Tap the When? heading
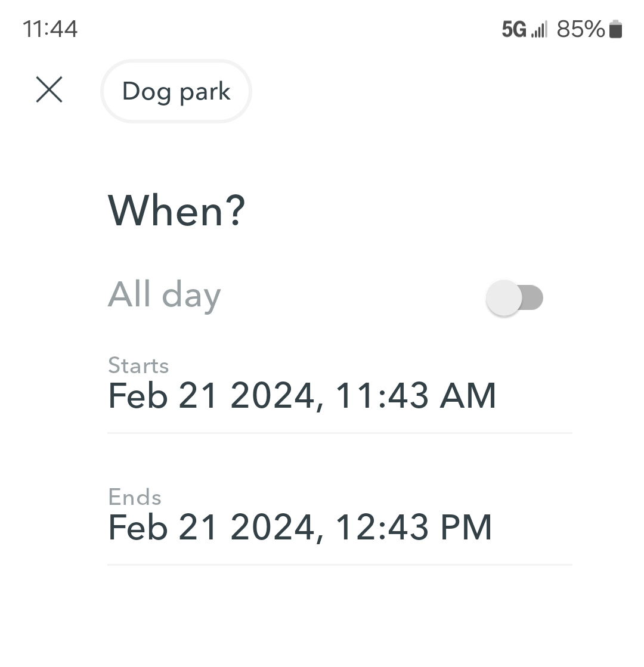The width and height of the screenshot is (644, 667). click(177, 210)
